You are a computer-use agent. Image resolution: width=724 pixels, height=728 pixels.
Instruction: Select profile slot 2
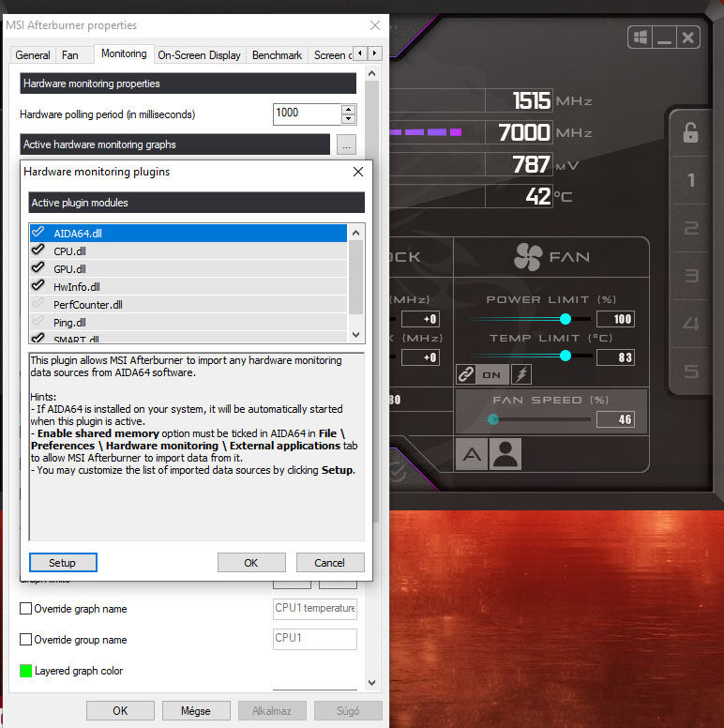[x=691, y=228]
